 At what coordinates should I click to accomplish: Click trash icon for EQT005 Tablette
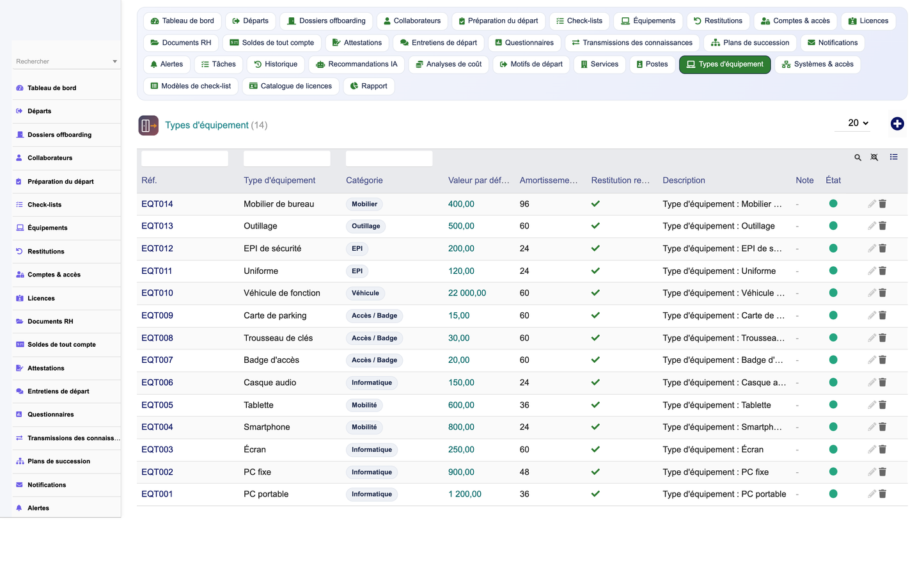pyautogui.click(x=882, y=404)
